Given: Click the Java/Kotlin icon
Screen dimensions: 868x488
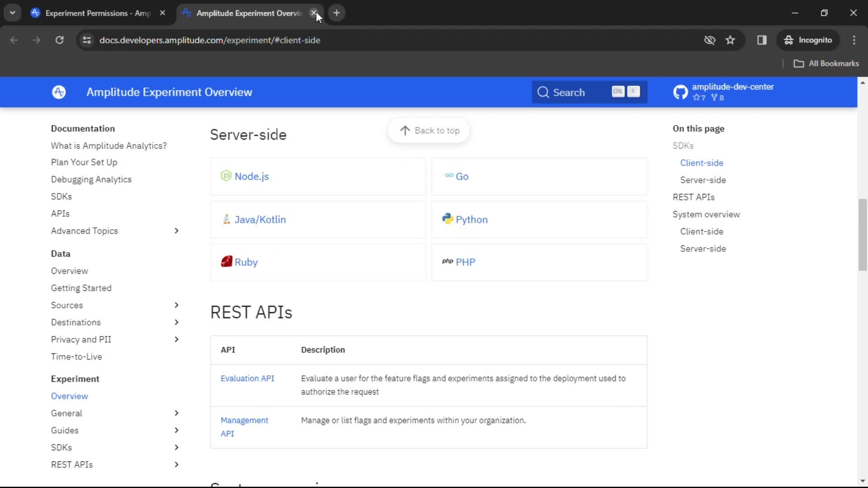Looking at the screenshot, I should point(226,219).
